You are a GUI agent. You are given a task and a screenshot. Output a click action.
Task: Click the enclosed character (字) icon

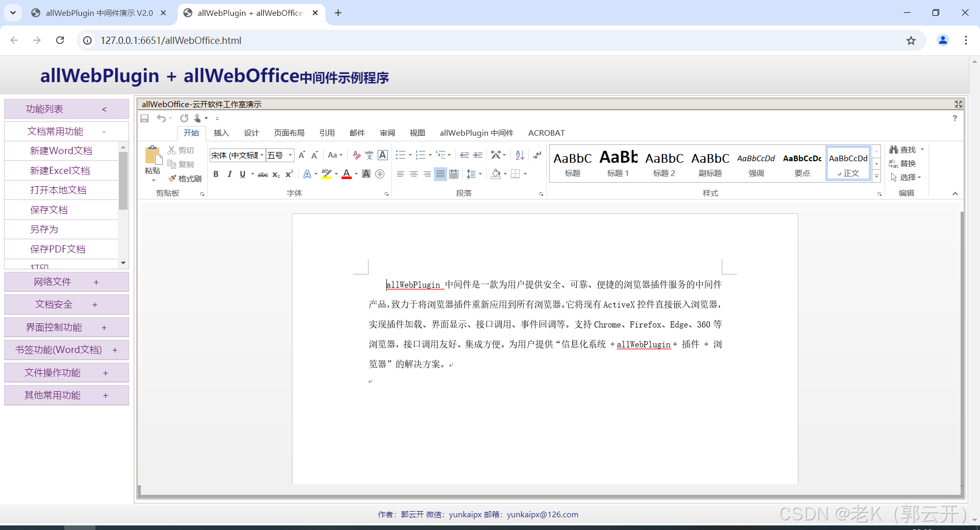click(380, 174)
